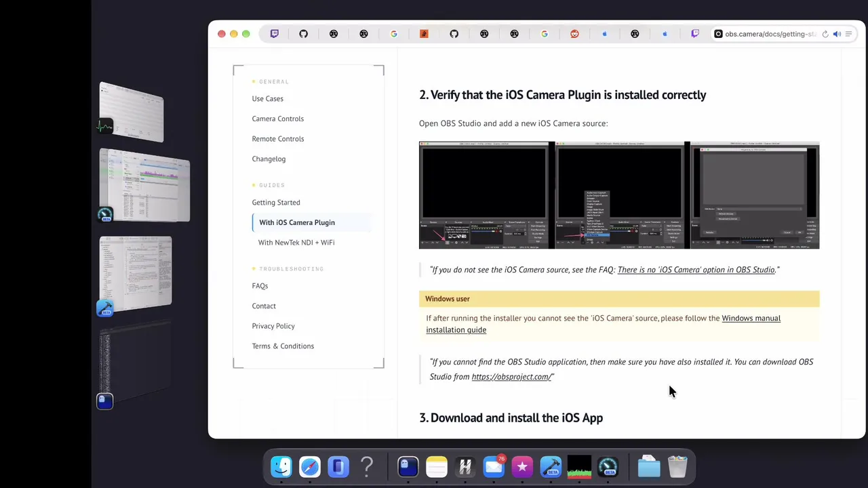Mute audio from the Safari address bar

837,34
